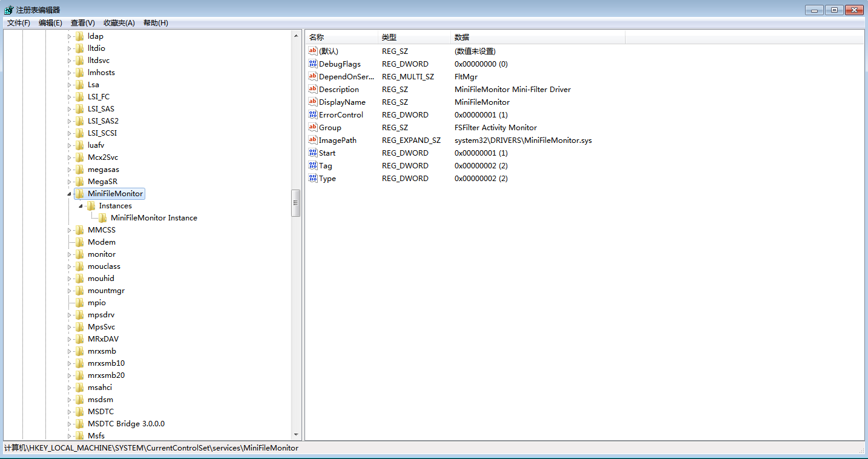The width and height of the screenshot is (868, 459).
Task: Click the Description string value icon
Action: coord(313,89)
